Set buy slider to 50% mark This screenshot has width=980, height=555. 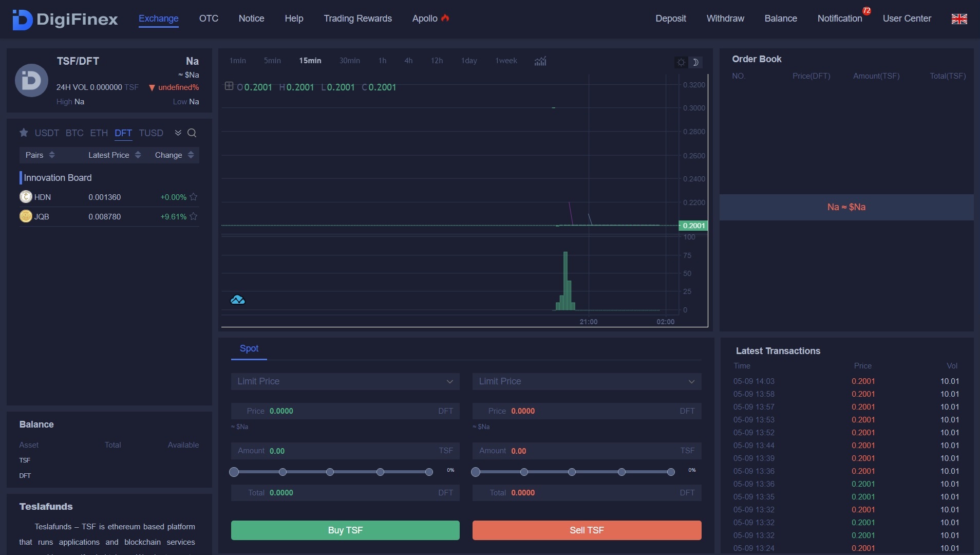click(x=330, y=472)
